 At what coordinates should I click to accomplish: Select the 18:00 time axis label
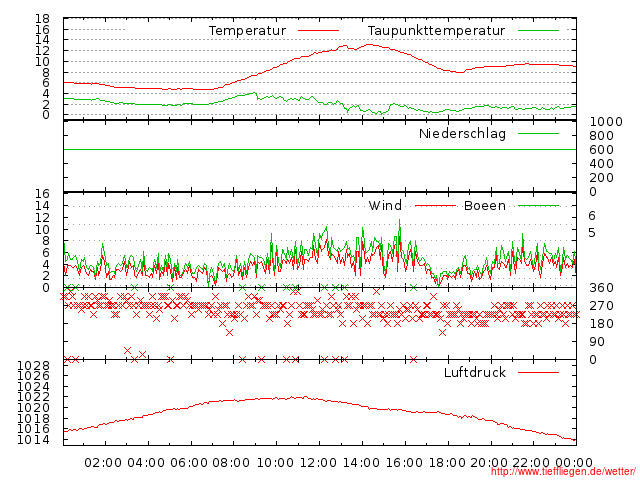pyautogui.click(x=447, y=462)
